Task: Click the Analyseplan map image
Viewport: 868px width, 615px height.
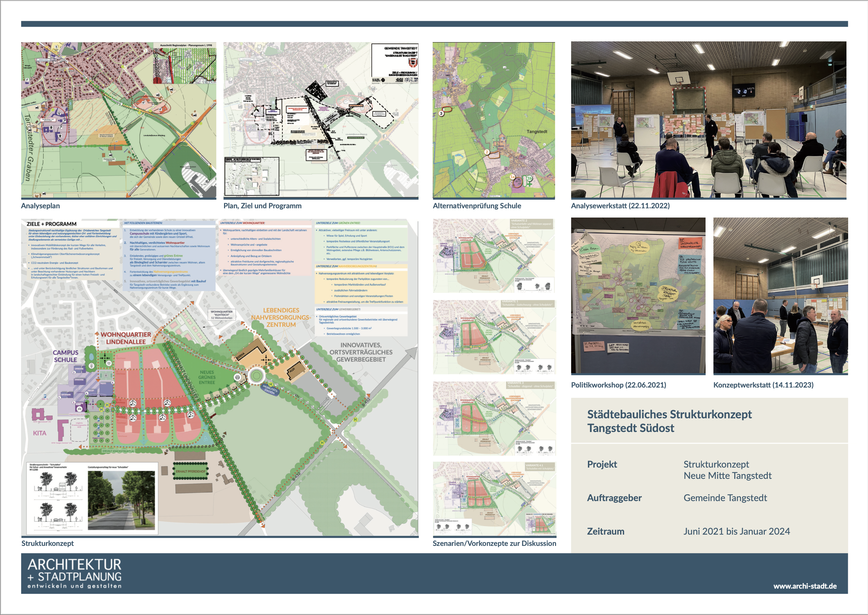Action: pos(118,120)
